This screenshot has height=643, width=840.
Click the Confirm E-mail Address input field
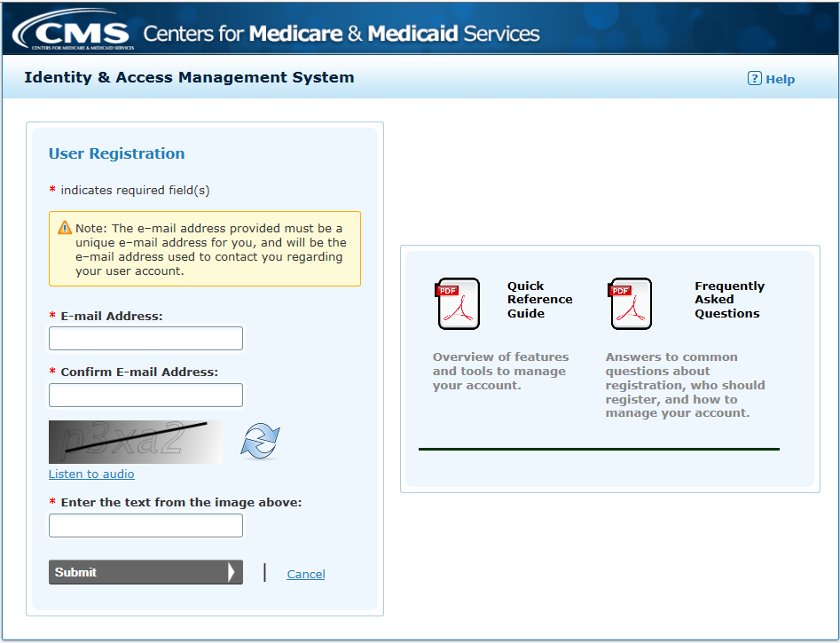(145, 395)
